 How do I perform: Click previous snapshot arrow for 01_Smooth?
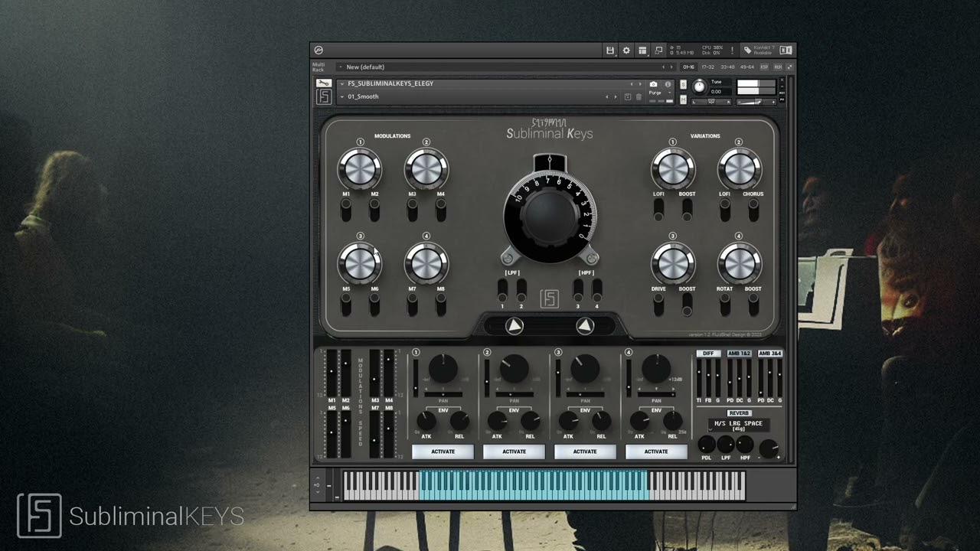[607, 97]
